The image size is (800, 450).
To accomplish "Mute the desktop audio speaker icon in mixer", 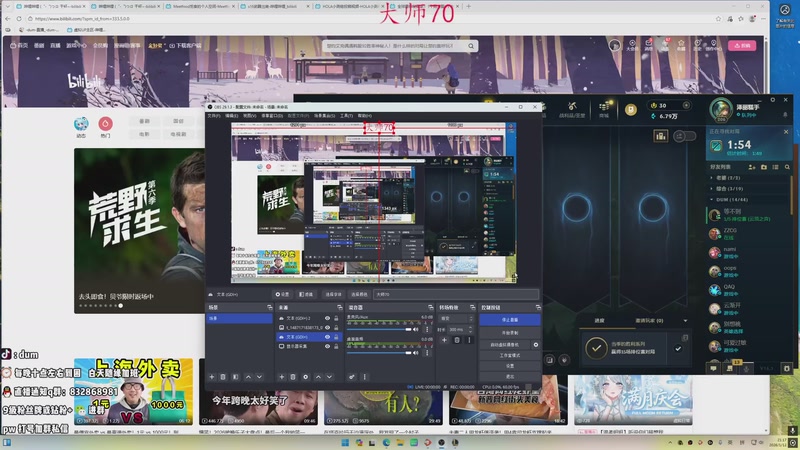I will 413,329.
